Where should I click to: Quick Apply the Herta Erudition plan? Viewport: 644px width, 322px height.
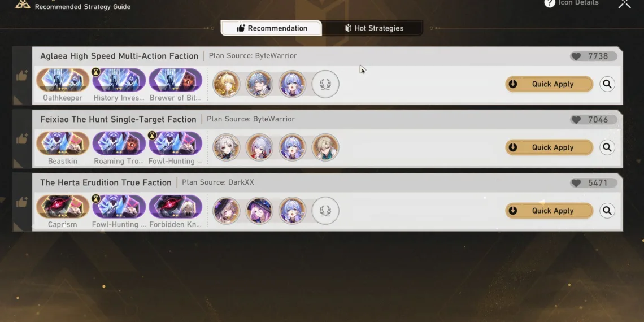tap(549, 211)
